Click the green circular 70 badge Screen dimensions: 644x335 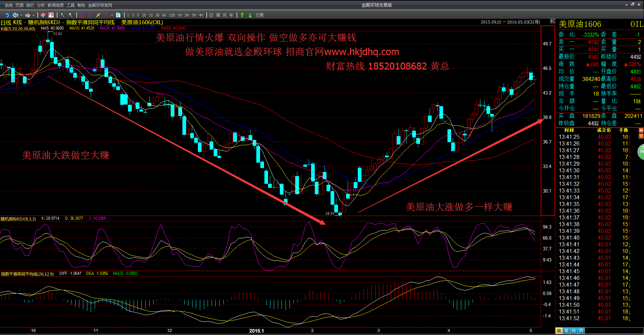641,152
